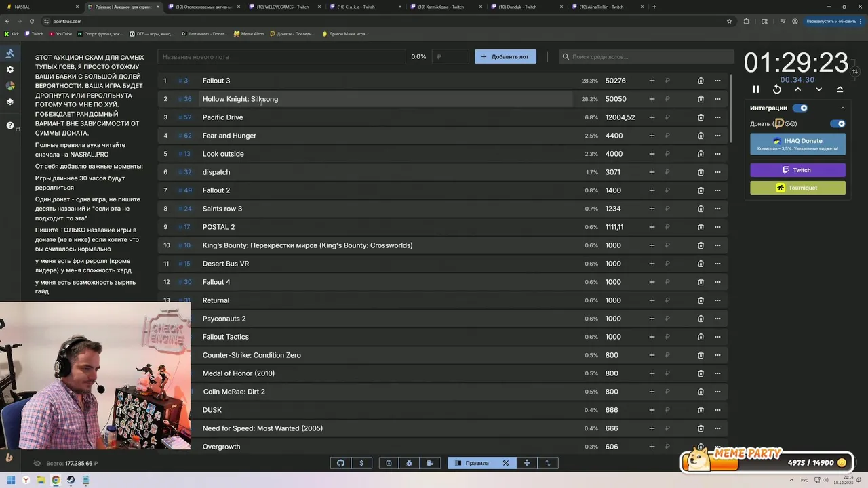Connect the Twitch integration button
The height and width of the screenshot is (488, 868).
pos(797,170)
